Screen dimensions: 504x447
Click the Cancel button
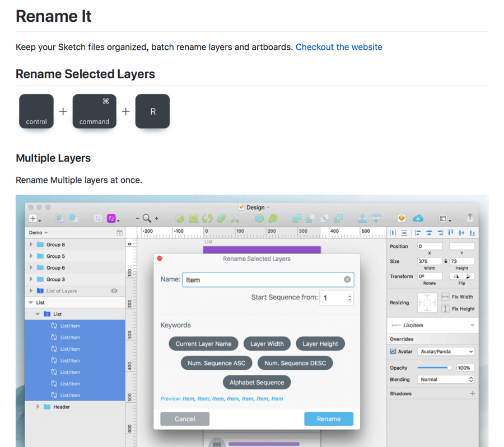(185, 419)
